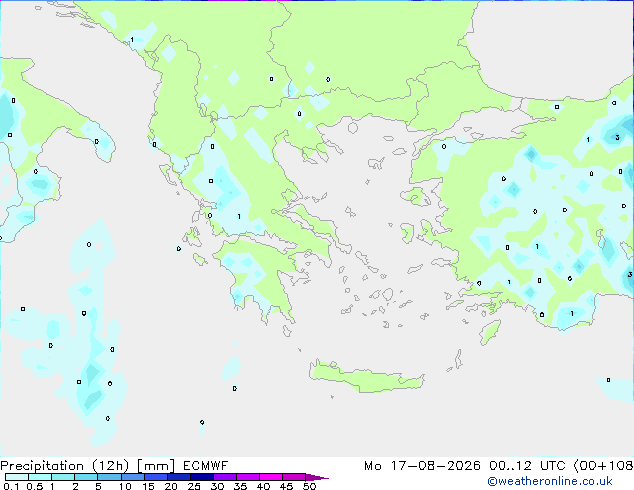The image size is (634, 490).
Task: Click the 40 to 45 mm magenta swatch
Action: click(x=271, y=477)
